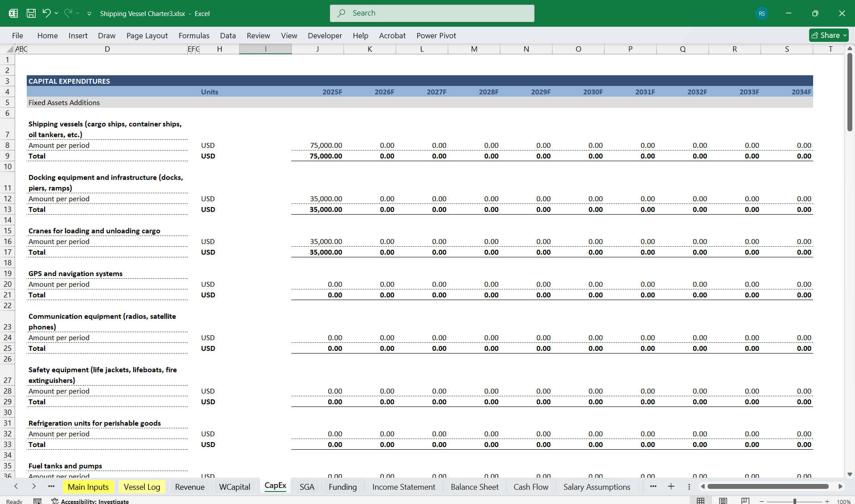Open the View ribbon tab
Screen dimensions: 855x504
(289, 36)
